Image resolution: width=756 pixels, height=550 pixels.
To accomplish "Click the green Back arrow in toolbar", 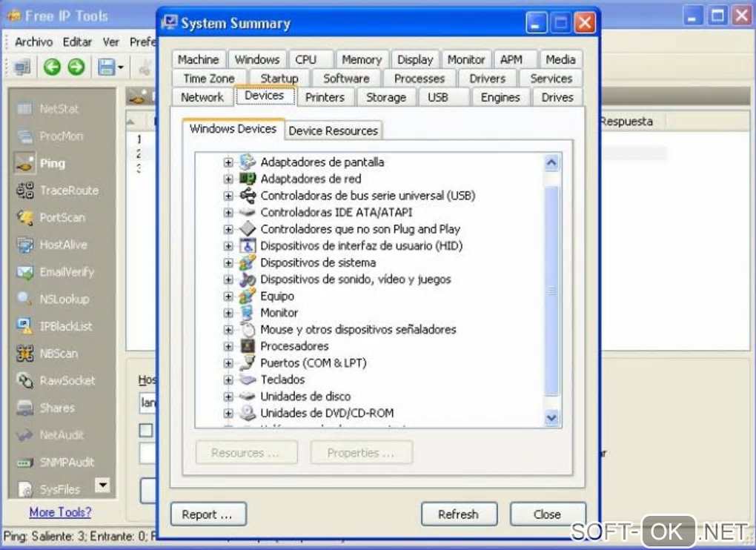I will (x=52, y=67).
